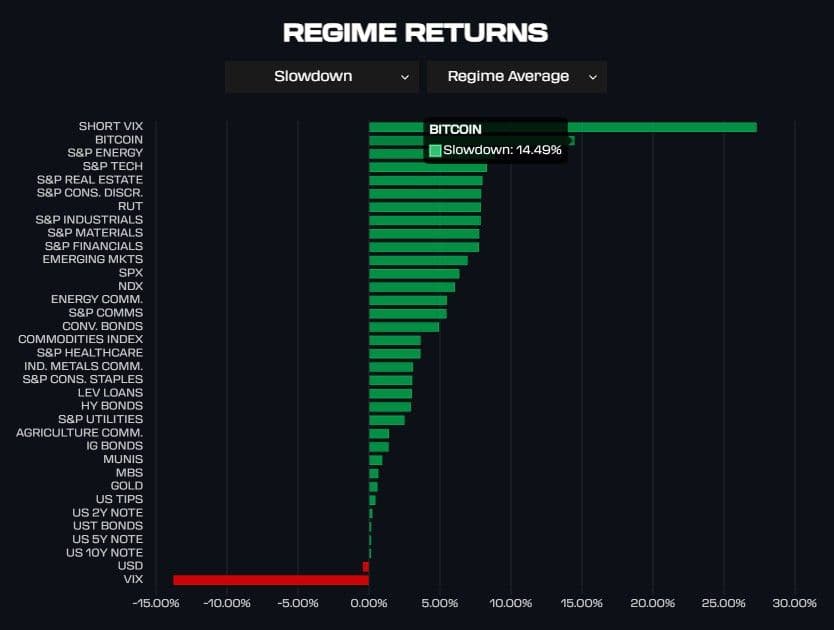Click the green swatch in the Bitcoin tooltip
The width and height of the screenshot is (834, 630).
click(x=435, y=150)
